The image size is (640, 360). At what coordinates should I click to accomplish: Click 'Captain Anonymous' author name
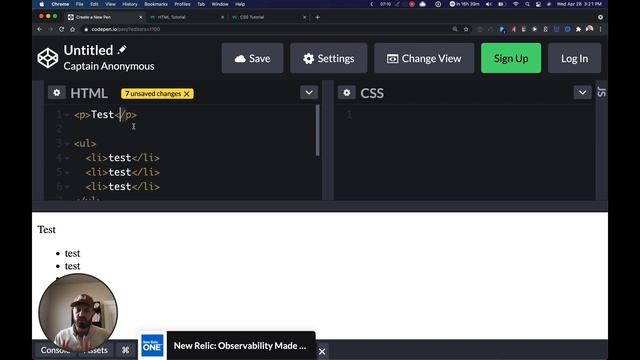point(109,66)
